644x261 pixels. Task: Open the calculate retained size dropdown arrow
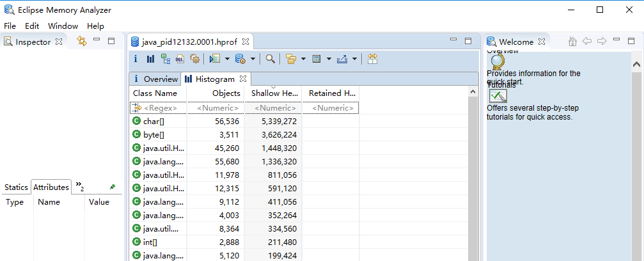(329, 59)
